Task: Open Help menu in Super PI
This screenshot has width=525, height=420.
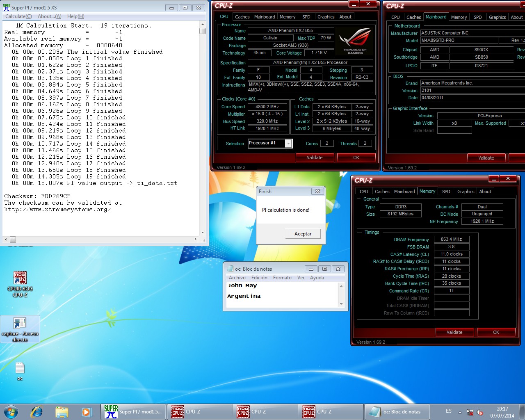Action: (75, 16)
